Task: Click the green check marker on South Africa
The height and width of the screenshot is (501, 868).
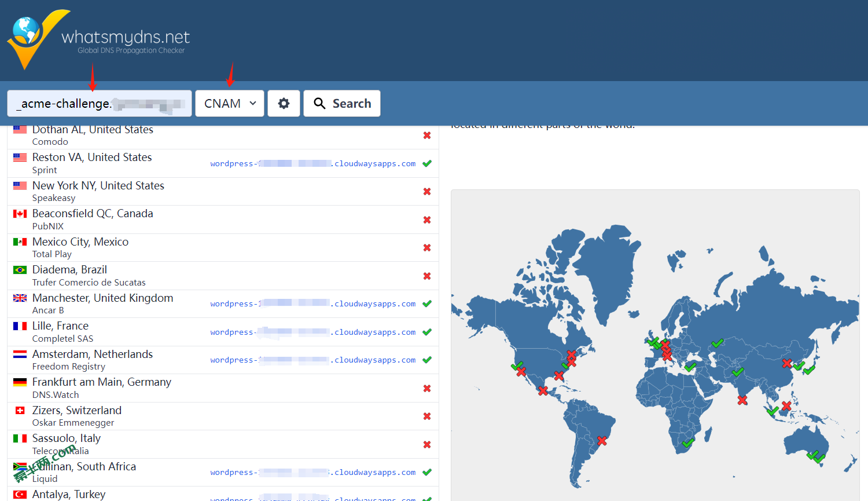Action: tap(687, 443)
